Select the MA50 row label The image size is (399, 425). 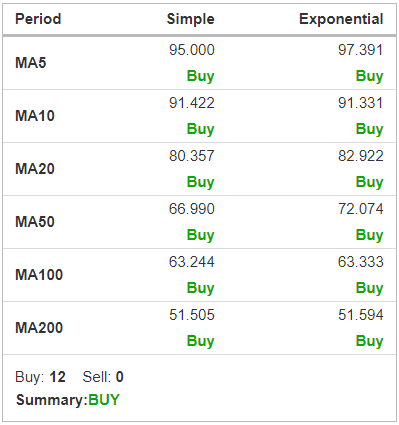pyautogui.click(x=35, y=222)
